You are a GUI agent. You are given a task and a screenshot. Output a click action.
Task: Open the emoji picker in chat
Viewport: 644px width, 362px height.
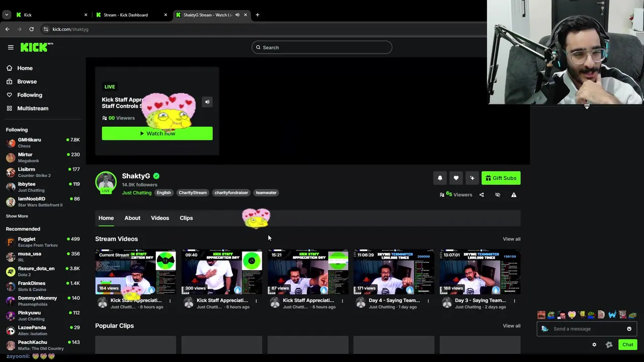coord(629,329)
